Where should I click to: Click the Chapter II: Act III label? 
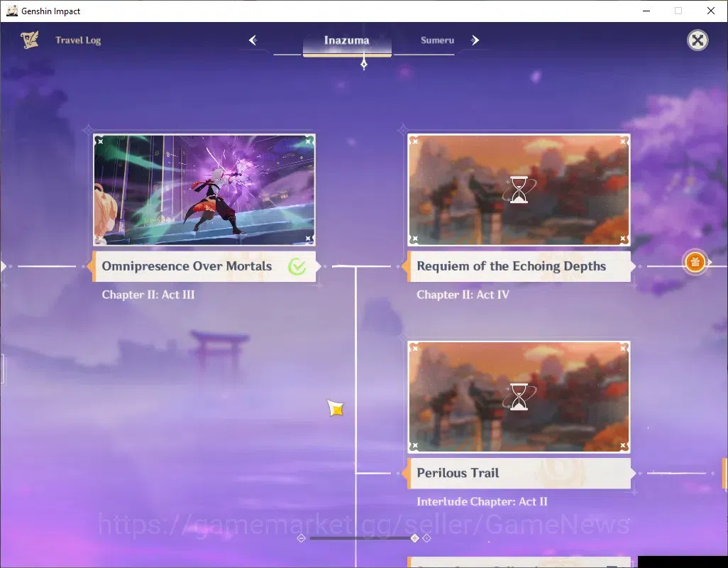(x=148, y=295)
